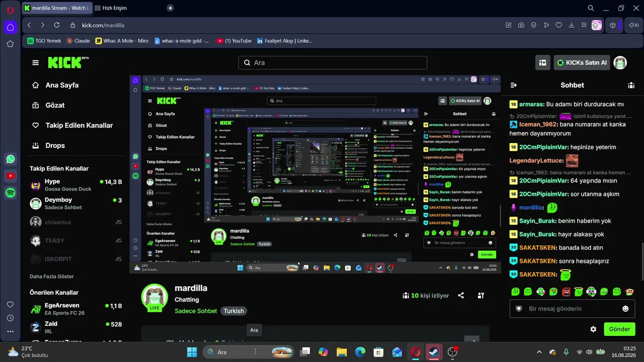
Task: Open the Whac A Mole - Miro bookmark
Action: tap(122, 41)
